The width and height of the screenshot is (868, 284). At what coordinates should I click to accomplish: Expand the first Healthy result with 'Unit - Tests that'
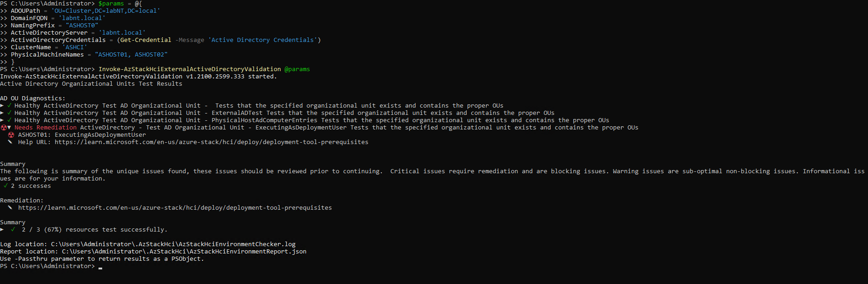coord(2,105)
